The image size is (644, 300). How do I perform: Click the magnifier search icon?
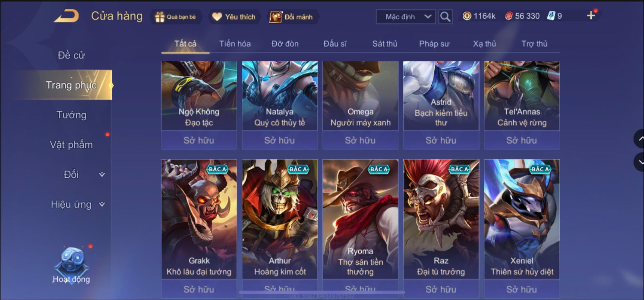[445, 16]
